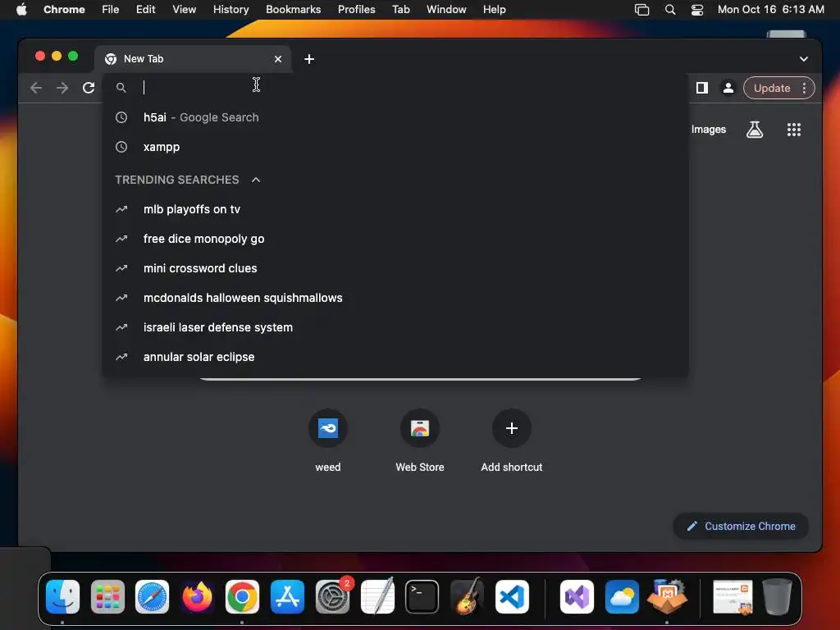
Task: Open Control Center in menu bar
Action: [x=697, y=10]
